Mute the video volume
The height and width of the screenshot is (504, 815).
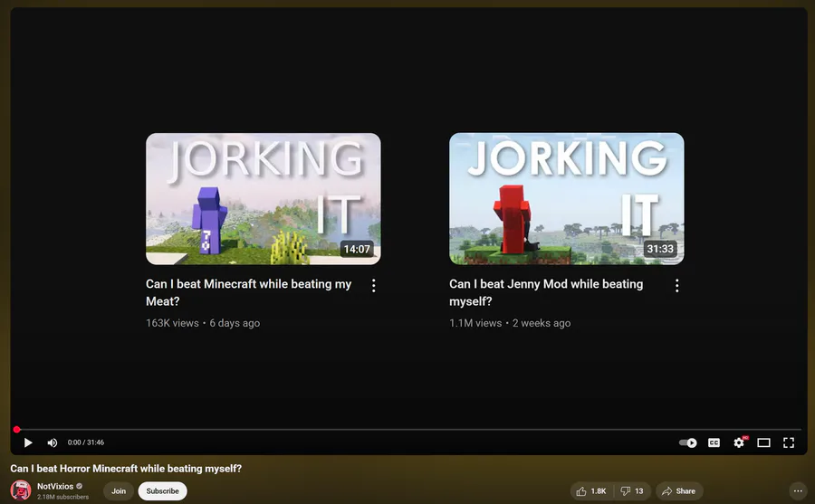(52, 442)
